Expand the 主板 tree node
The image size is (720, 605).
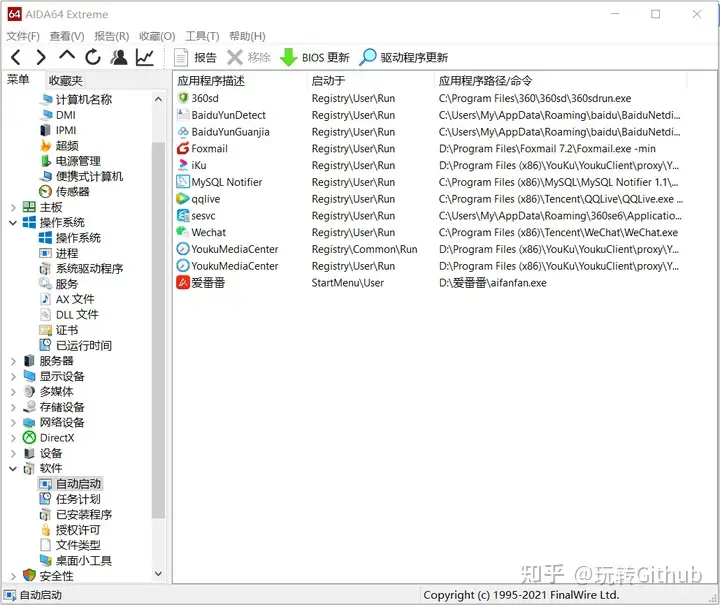[13, 207]
